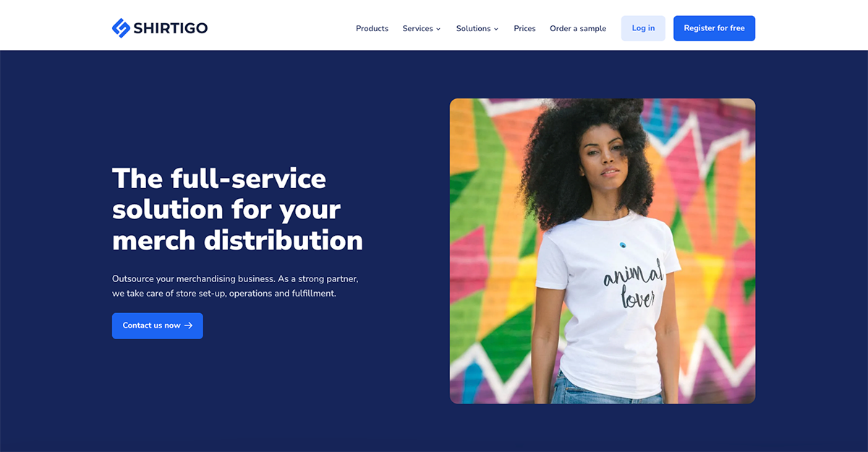Open the Services menu item
The height and width of the screenshot is (452, 868).
pos(417,28)
